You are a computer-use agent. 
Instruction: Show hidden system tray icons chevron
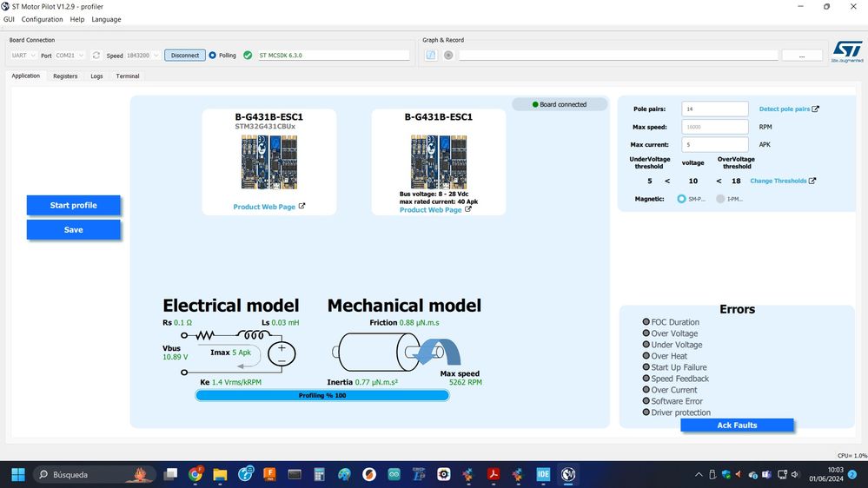(x=699, y=475)
